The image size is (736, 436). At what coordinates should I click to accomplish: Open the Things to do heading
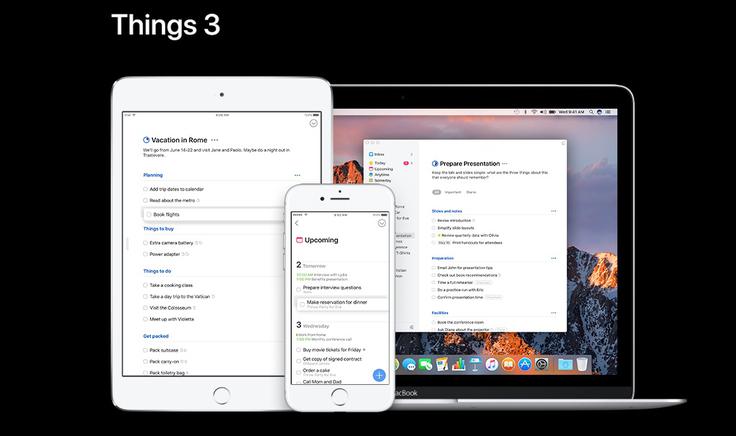[x=157, y=271]
